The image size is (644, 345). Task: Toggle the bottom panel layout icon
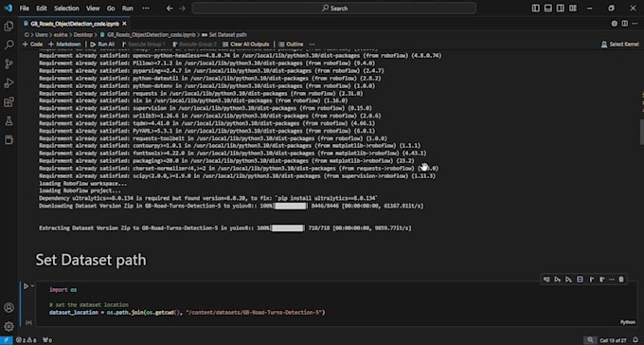(x=548, y=9)
